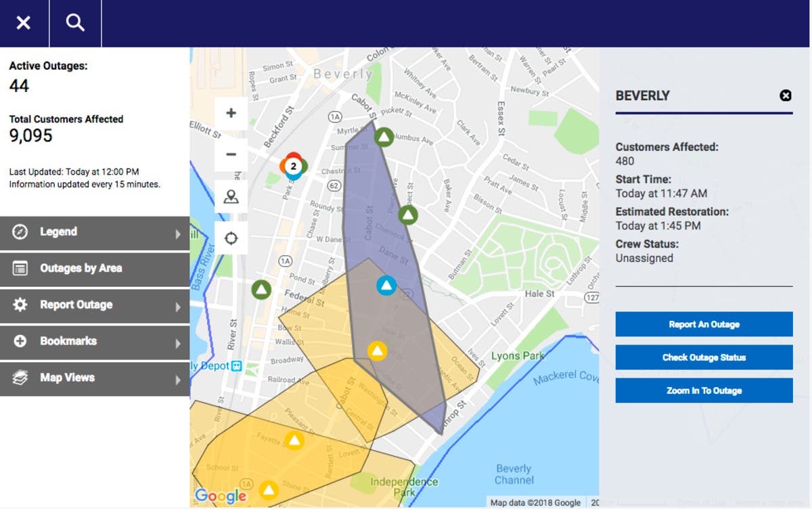The image size is (812, 509).
Task: Select green outage marker near Federal St
Action: point(261,290)
